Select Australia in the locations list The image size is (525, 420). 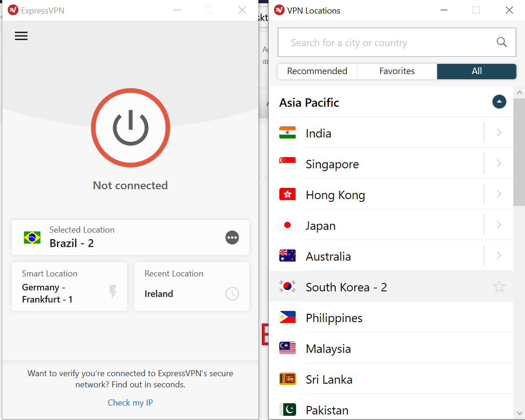coord(391,256)
